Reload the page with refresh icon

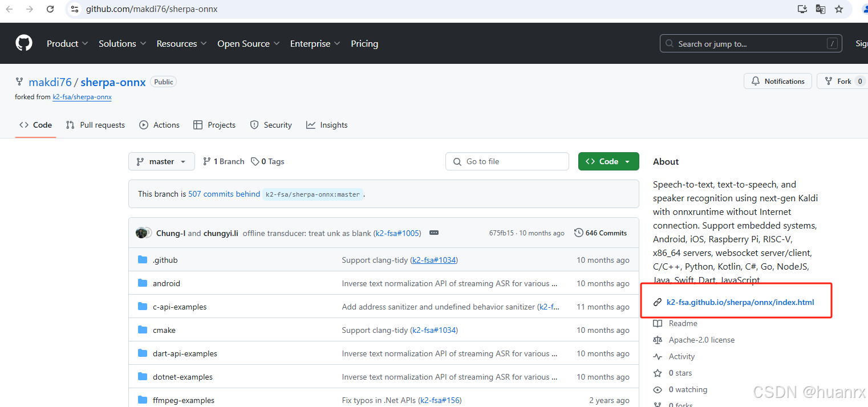pos(50,9)
